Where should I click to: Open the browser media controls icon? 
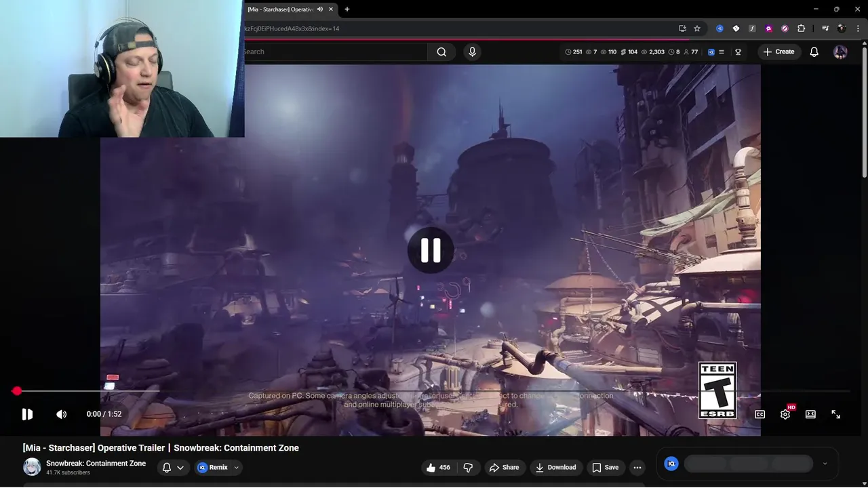point(825,28)
